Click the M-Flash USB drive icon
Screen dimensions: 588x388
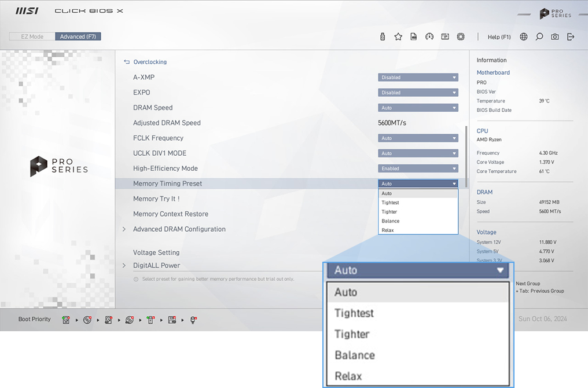[x=383, y=36]
